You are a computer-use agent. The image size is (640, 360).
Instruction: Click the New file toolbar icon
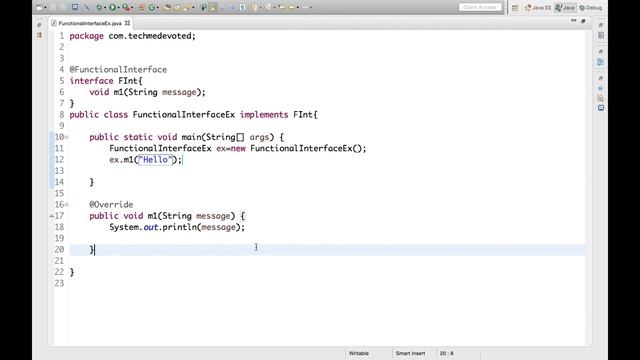(39, 7)
